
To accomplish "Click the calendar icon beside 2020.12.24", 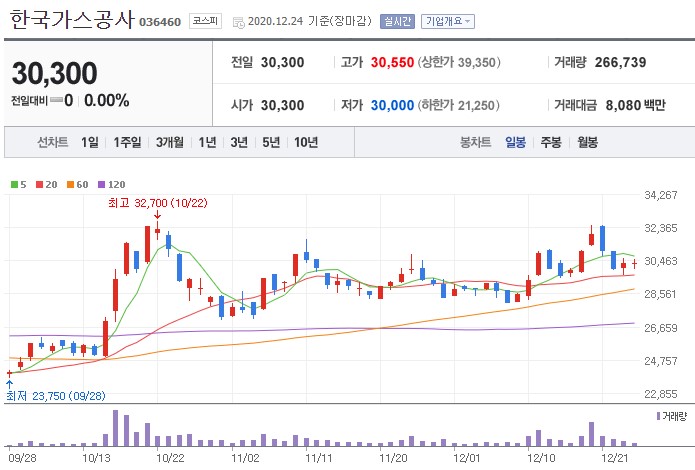I will (238, 22).
